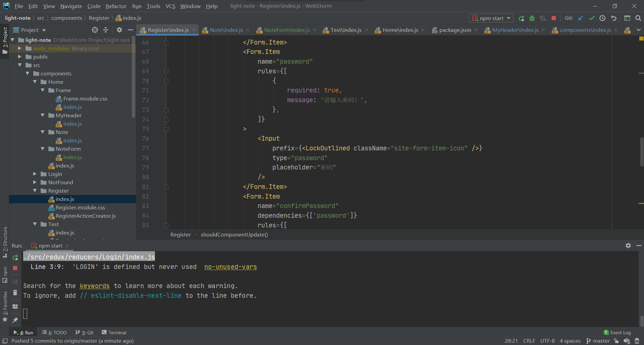
Task: Close the Test\index.js tab
Action: coord(367,30)
